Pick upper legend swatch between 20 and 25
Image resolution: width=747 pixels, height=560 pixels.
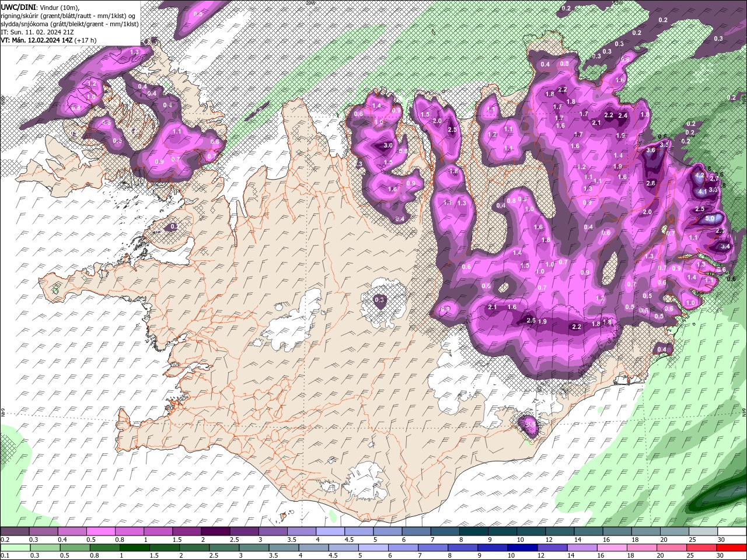[675, 531]
